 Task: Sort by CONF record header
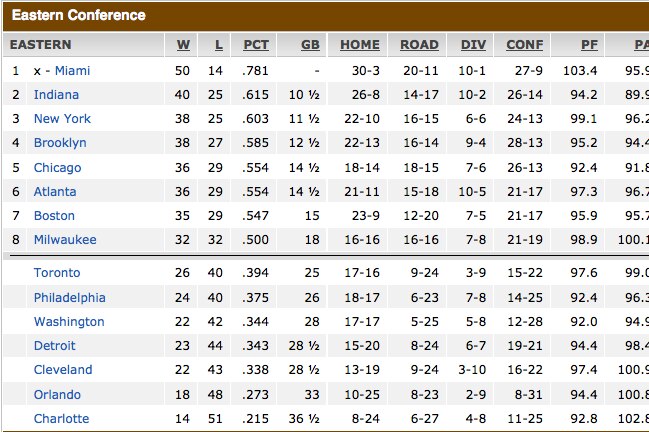click(x=525, y=45)
